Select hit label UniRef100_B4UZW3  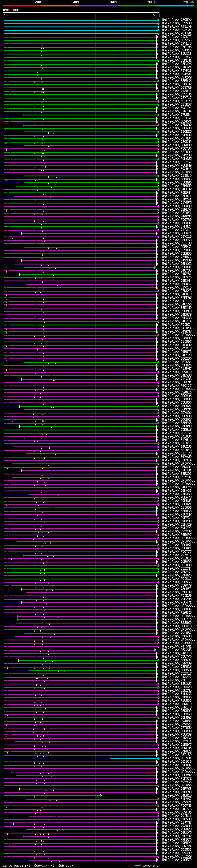177,446
